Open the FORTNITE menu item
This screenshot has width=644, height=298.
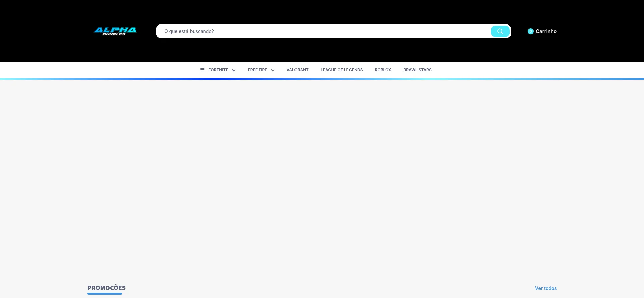(x=218, y=70)
